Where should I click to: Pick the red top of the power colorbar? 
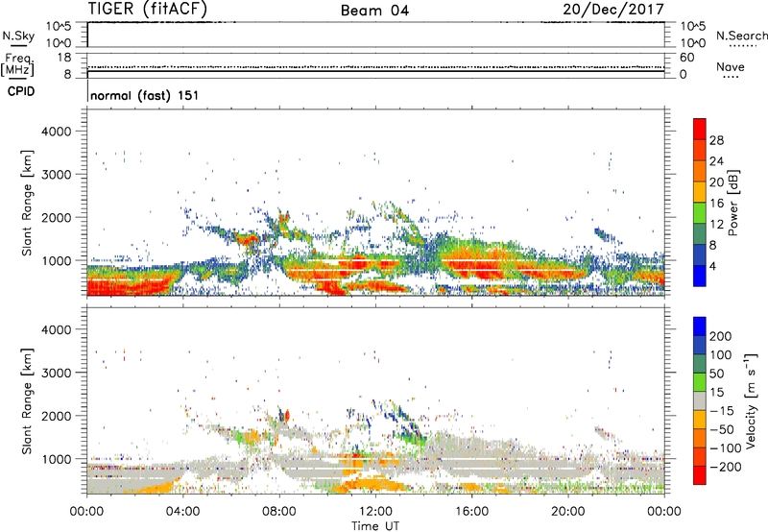[700, 130]
